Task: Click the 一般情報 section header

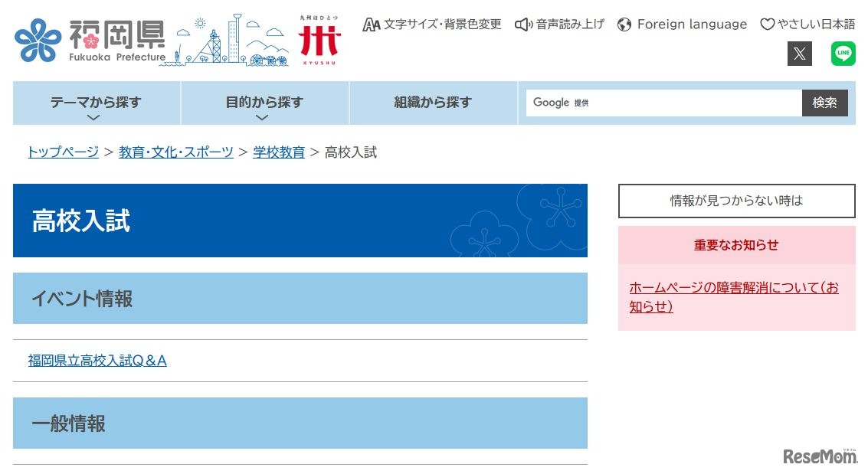Action: click(300, 423)
